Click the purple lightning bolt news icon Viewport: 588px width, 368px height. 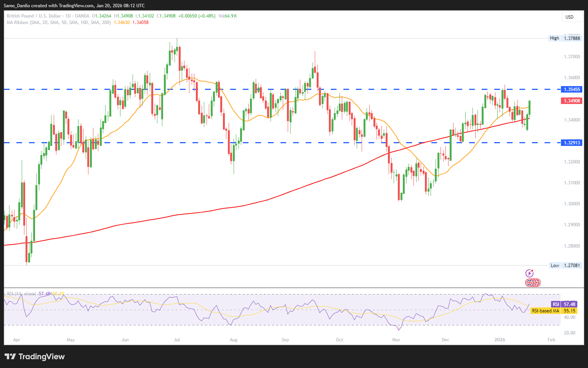tap(529, 273)
